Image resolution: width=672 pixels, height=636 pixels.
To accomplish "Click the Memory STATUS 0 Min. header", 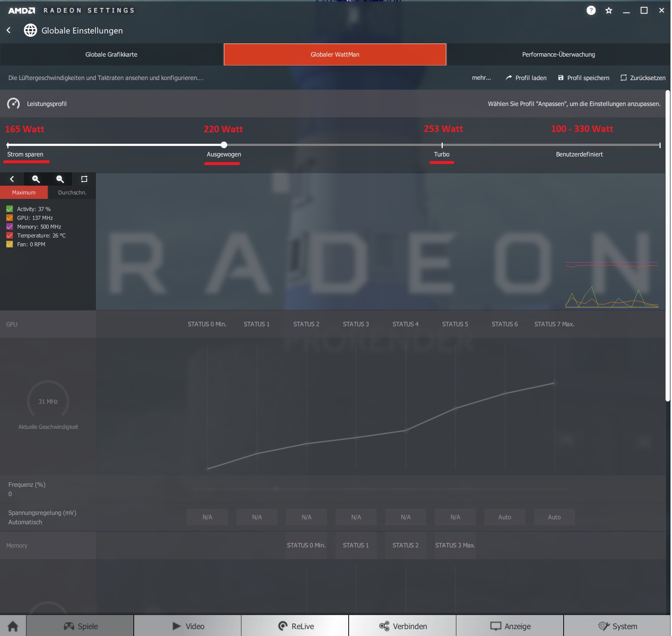I will [306, 546].
